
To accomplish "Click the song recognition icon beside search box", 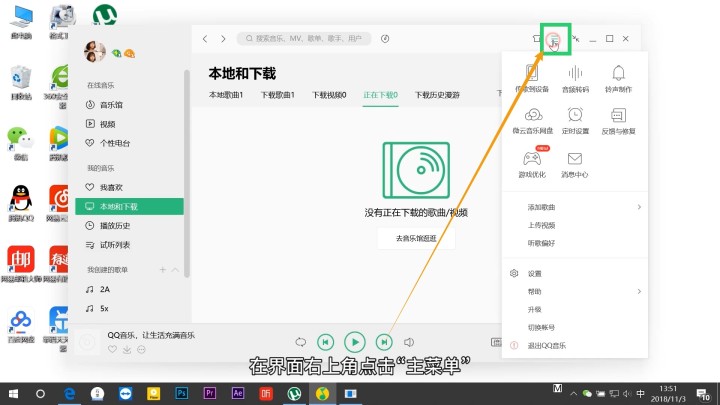I will pos(385,39).
